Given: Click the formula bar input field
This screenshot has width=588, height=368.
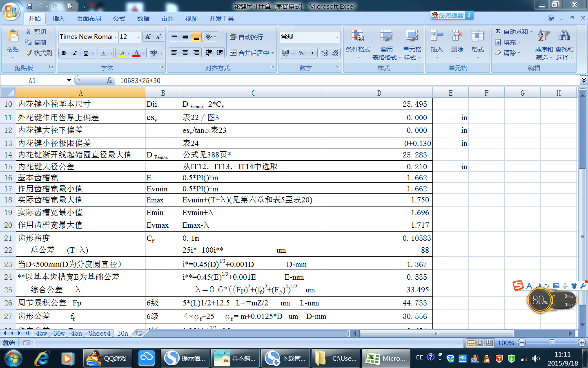Looking at the screenshot, I should click(347, 81).
